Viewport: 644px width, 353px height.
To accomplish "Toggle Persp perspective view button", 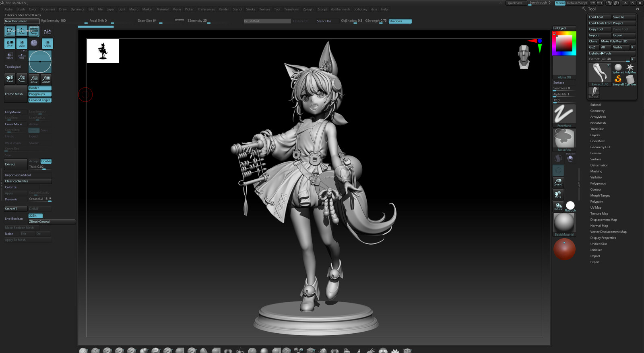I will click(x=34, y=31).
